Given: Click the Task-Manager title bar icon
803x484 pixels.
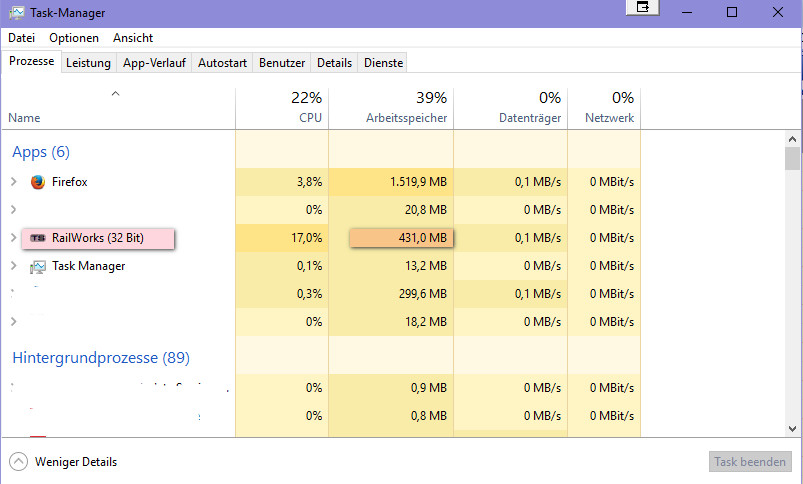Looking at the screenshot, I should coord(17,12).
